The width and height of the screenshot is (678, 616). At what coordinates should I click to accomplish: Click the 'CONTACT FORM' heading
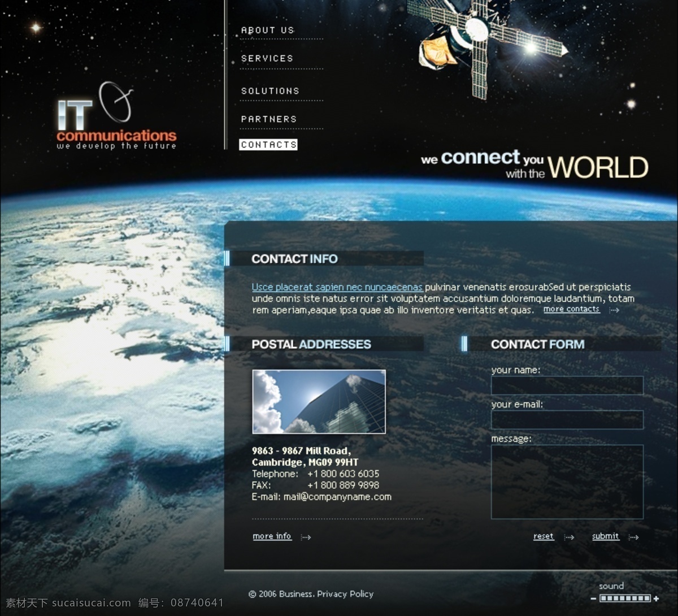click(x=537, y=344)
